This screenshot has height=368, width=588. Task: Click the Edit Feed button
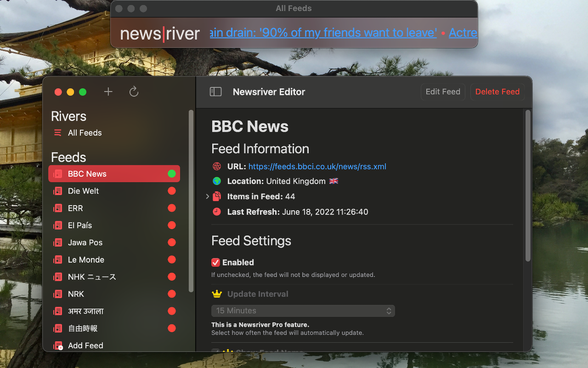(x=443, y=92)
